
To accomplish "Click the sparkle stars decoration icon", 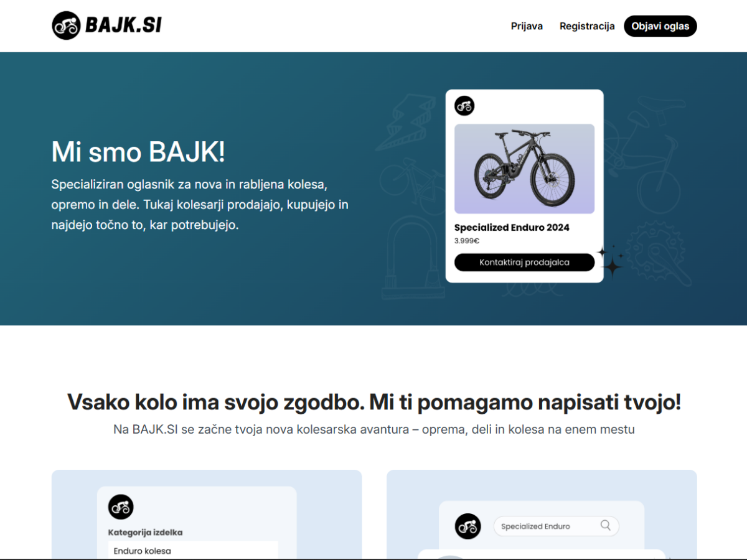I will click(x=611, y=261).
